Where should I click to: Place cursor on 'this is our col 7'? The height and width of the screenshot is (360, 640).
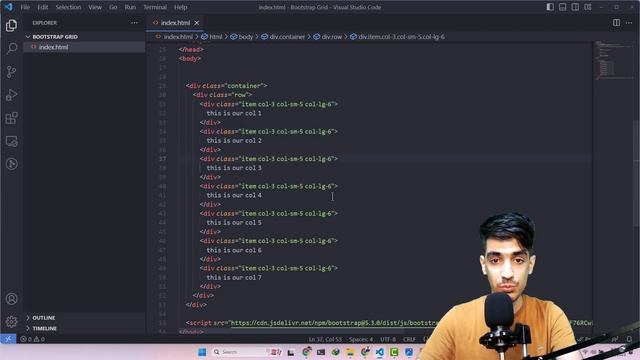click(234, 277)
